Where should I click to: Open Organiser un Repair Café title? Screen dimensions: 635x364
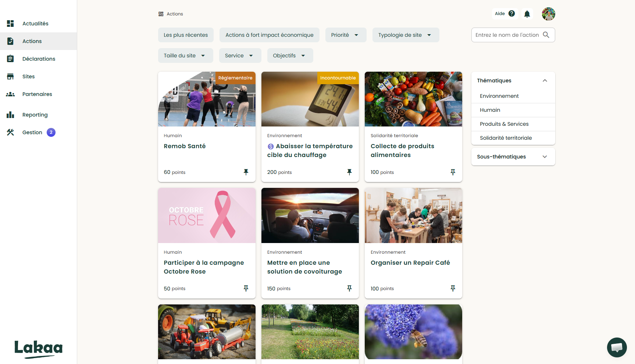pyautogui.click(x=410, y=263)
